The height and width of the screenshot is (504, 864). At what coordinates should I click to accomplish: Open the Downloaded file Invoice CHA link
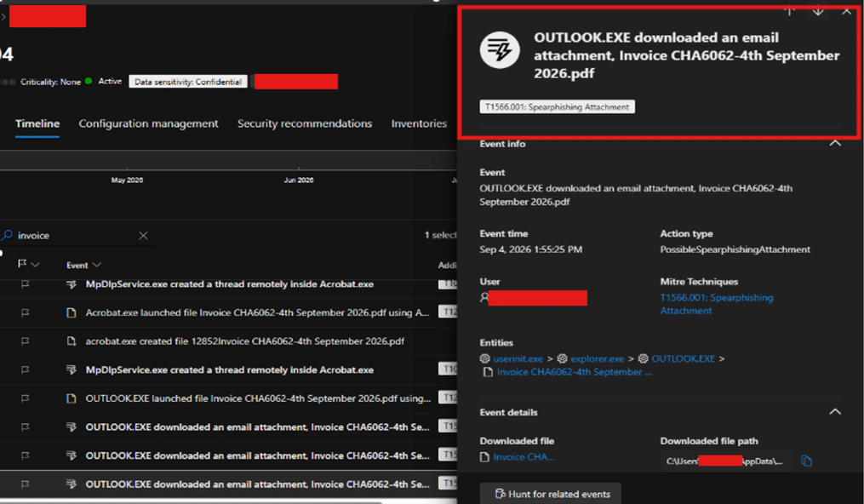click(x=524, y=456)
